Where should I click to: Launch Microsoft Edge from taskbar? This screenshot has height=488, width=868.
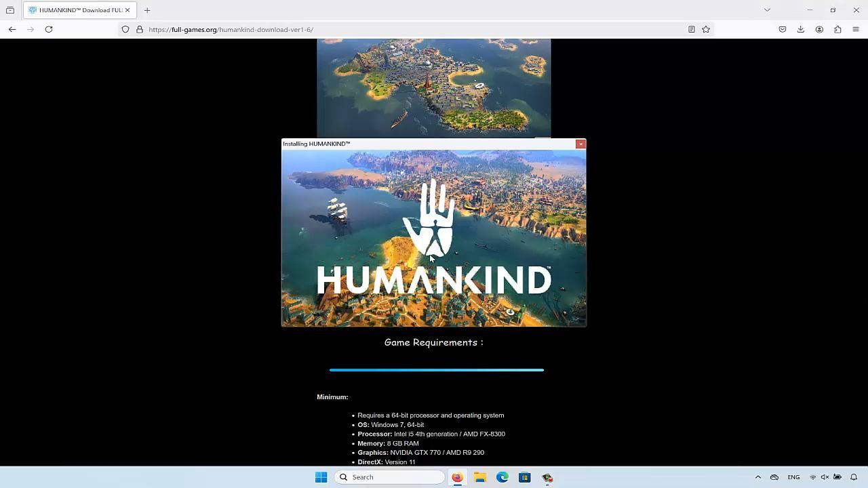pyautogui.click(x=502, y=477)
